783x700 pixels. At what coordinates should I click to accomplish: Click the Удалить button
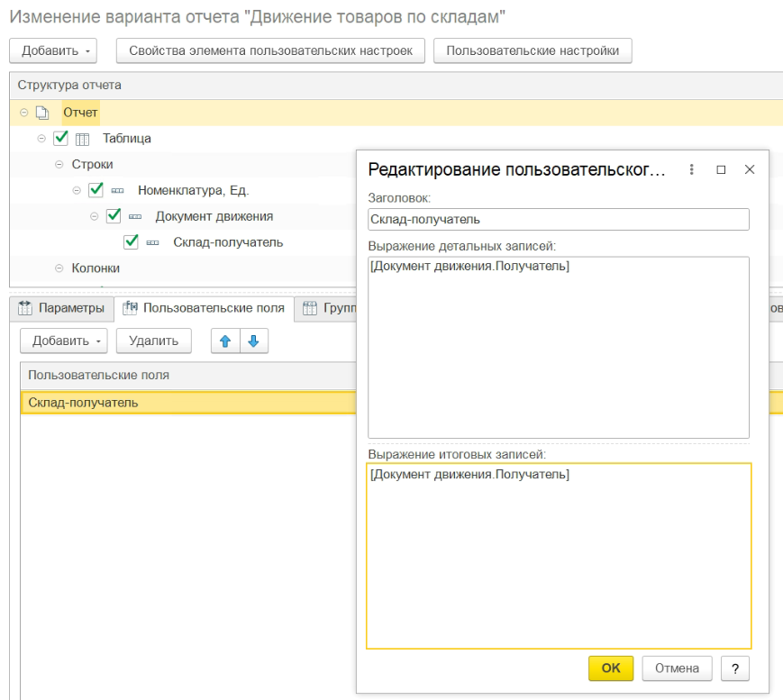[x=154, y=341]
